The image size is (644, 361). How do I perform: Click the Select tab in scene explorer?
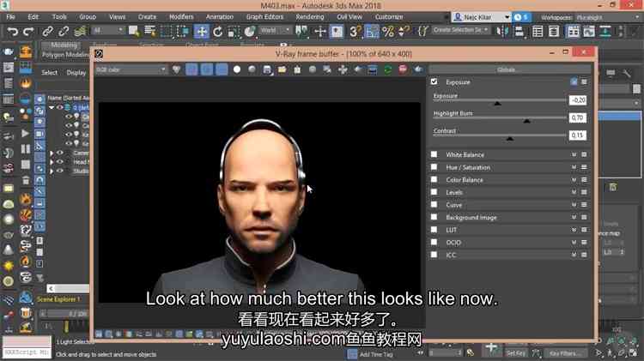pyautogui.click(x=49, y=73)
